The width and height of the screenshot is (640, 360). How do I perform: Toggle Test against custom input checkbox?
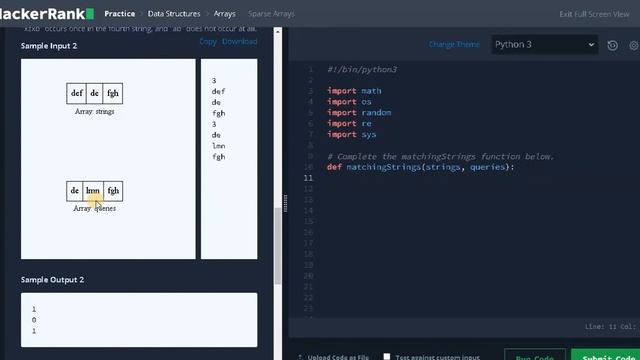click(387, 356)
